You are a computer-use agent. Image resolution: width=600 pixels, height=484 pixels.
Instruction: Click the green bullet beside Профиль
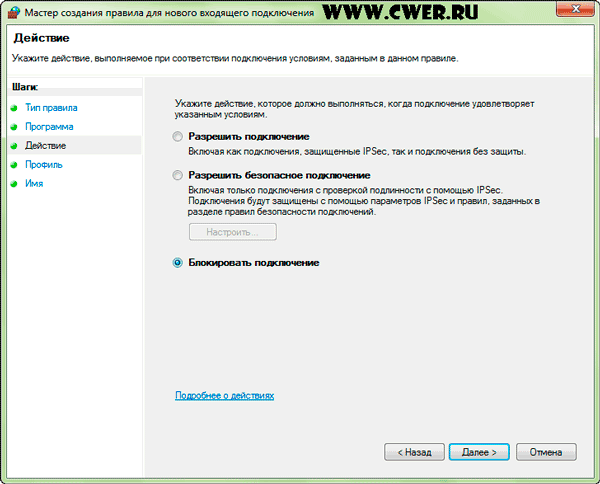[x=15, y=165]
